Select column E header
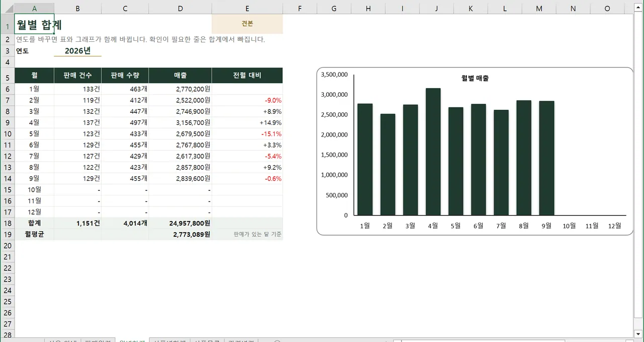The image size is (644, 342). [247, 9]
